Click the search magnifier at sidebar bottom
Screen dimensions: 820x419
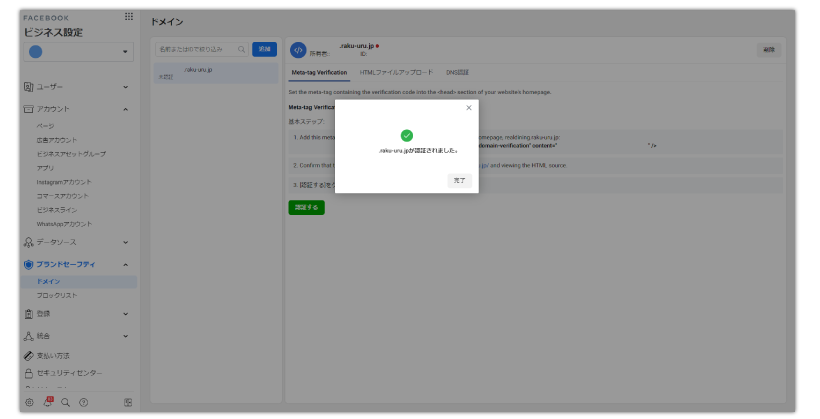(65, 402)
